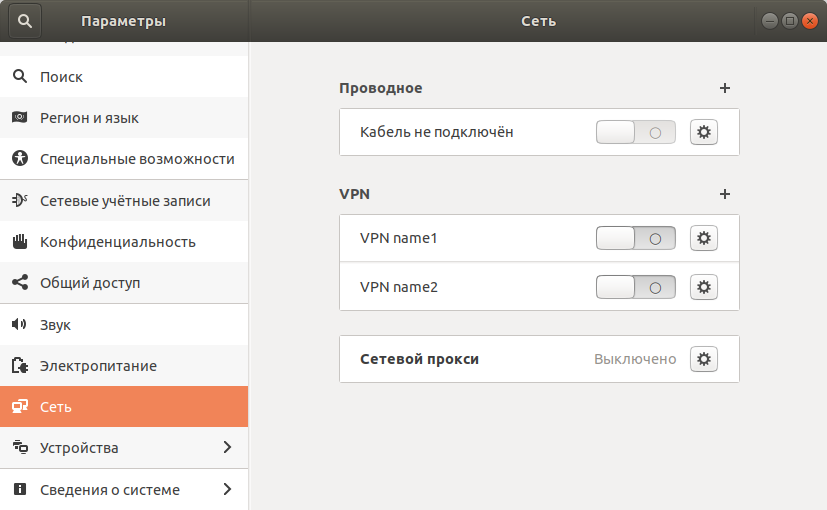Enable the VPN name2 switch
The height and width of the screenshot is (510, 827).
click(x=635, y=287)
